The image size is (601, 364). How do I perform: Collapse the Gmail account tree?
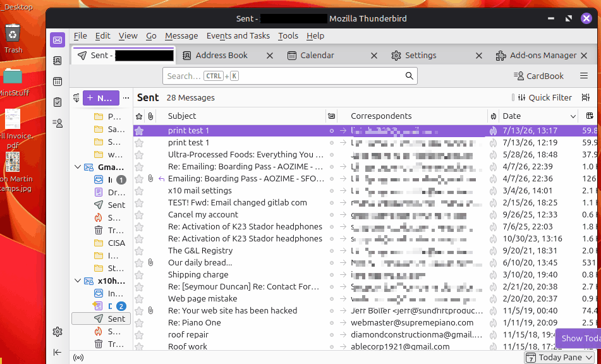coord(78,167)
